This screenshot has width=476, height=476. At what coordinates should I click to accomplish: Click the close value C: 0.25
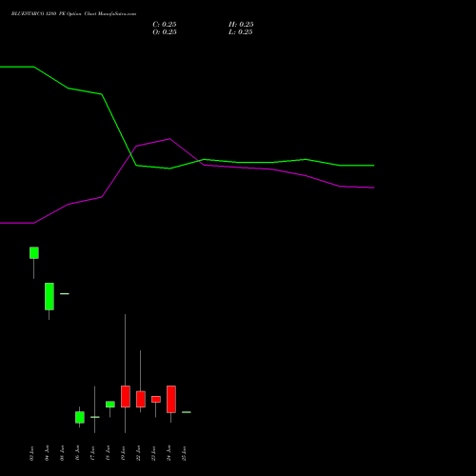click(x=165, y=25)
